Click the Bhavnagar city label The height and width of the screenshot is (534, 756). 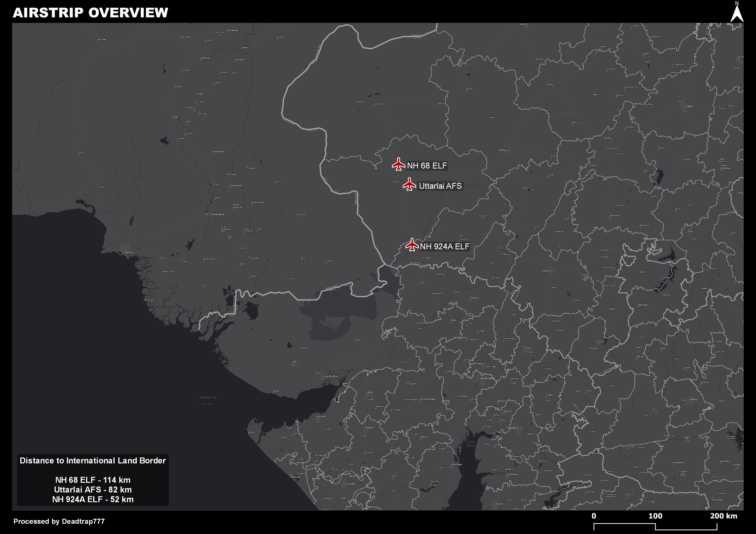pyautogui.click(x=457, y=465)
